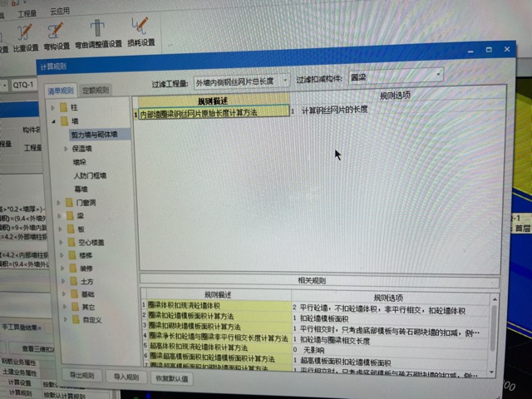Image resolution: width=532 pixels, height=399 pixels.
Task: Click the 空心楼盖 folder icon
Action: (71, 242)
